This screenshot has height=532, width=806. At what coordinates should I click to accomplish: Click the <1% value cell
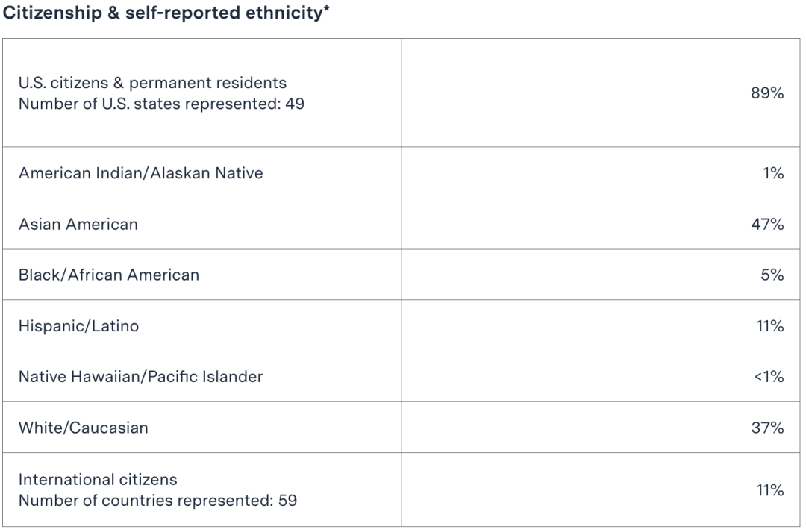point(769,377)
